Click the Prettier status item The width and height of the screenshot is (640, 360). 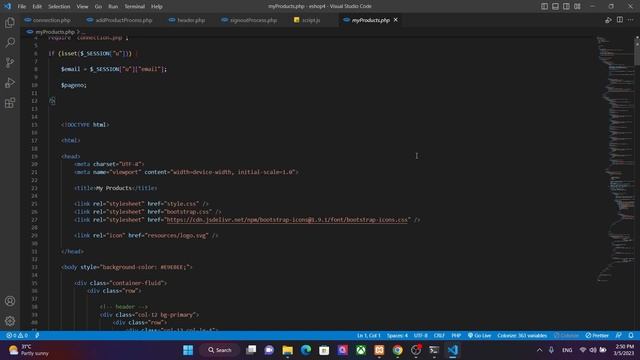(597, 336)
